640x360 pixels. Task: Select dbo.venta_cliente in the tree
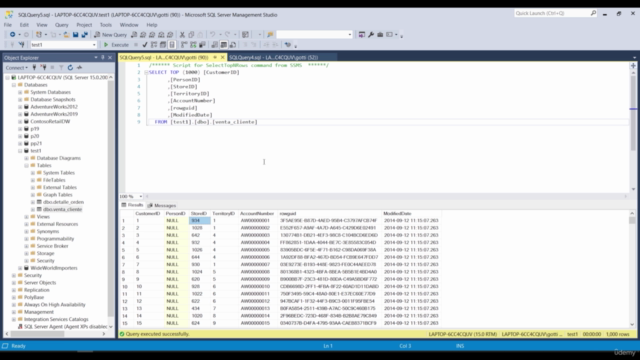coord(62,209)
